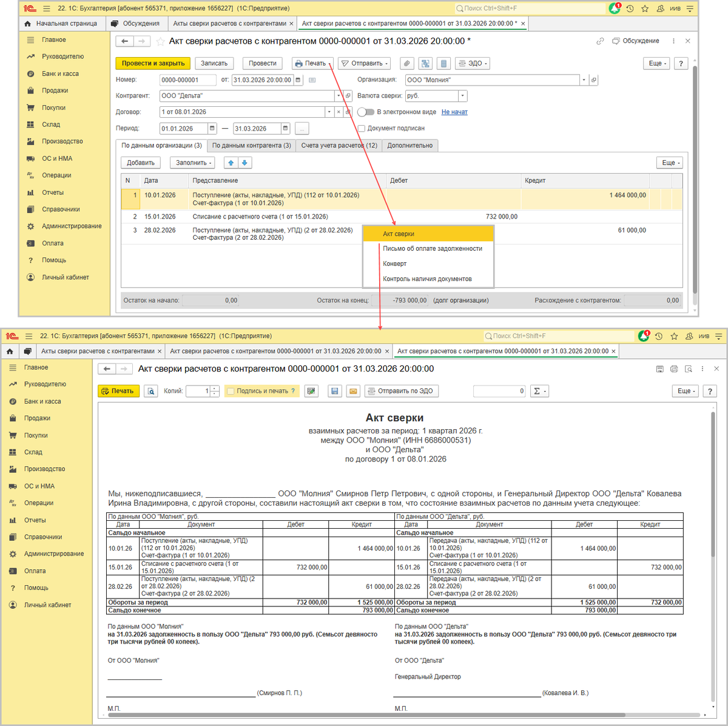Increase the Копий count with stepper arrow
This screenshot has height=726, width=728.
click(215, 389)
